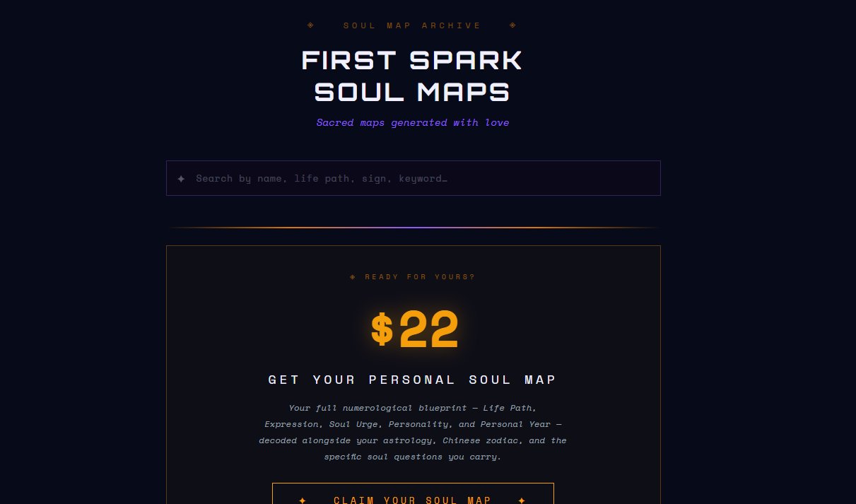Viewport: 856px width, 504px height.
Task: Click the GET YOUR PERSONAL SOUL MAP heading
Action: (412, 380)
